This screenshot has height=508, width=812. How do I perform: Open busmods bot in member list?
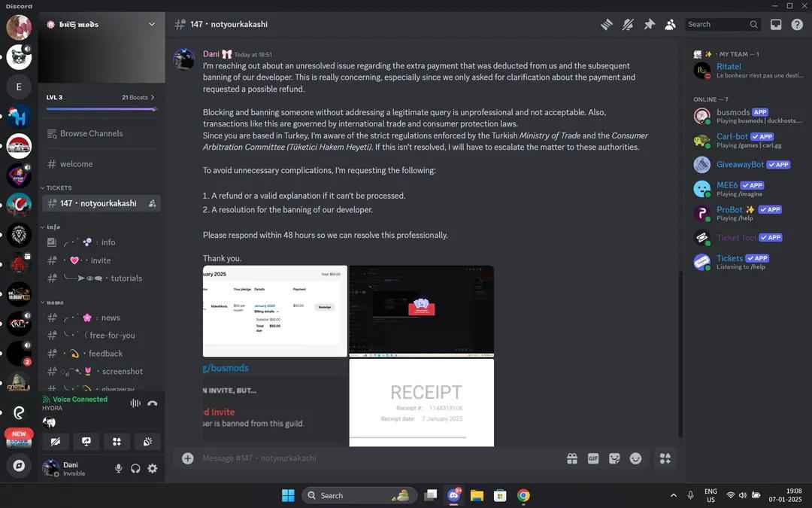pyautogui.click(x=747, y=116)
